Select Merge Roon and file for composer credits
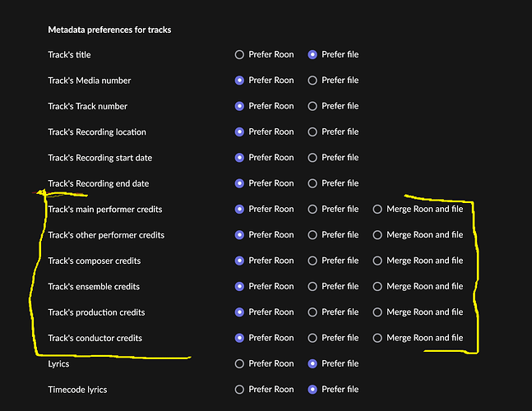Screen dimensions: 532x411 coord(377,261)
